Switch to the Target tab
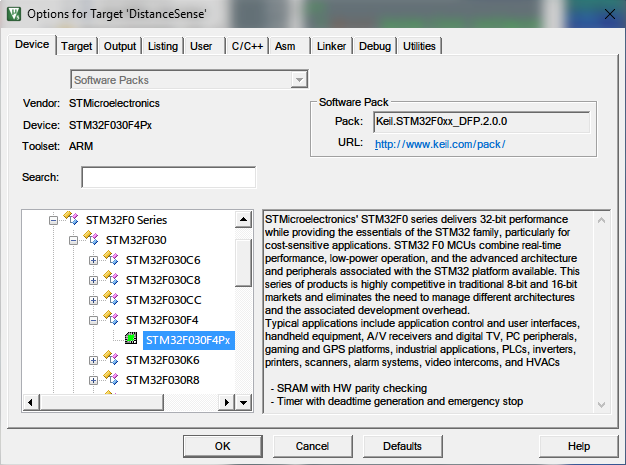The width and height of the screenshot is (626, 465). pyautogui.click(x=77, y=46)
